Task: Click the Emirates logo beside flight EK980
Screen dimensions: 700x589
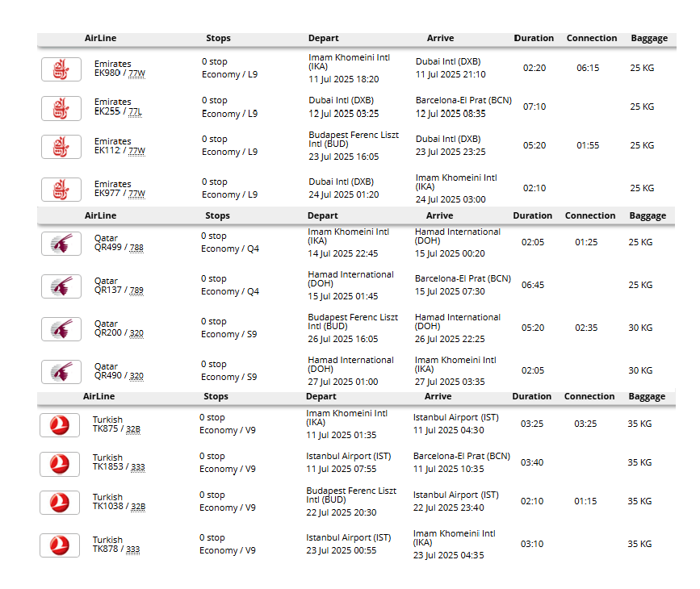Action: [61, 69]
